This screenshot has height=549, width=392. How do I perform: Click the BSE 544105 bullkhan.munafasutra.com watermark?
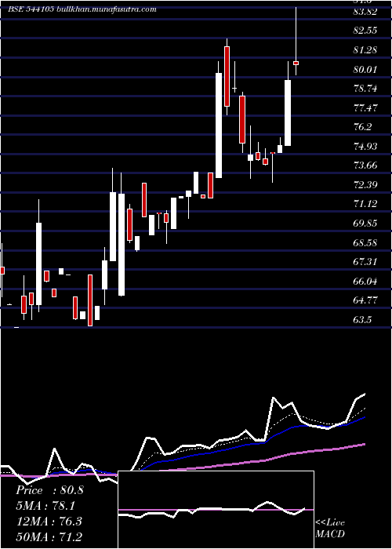click(82, 9)
